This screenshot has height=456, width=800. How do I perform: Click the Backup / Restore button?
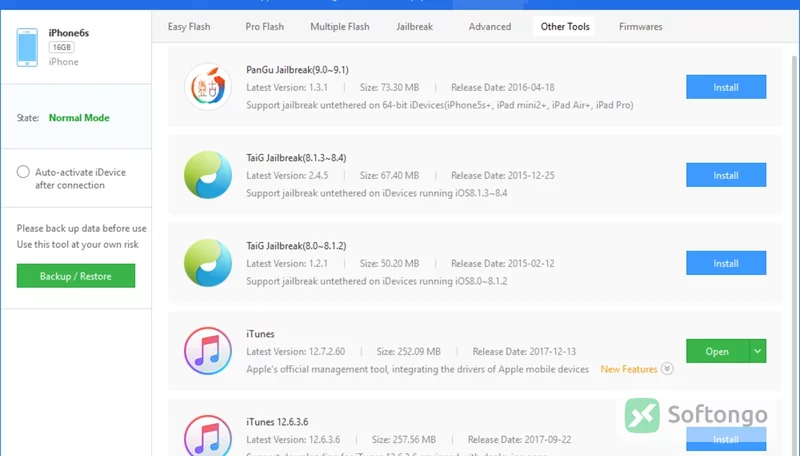(76, 276)
